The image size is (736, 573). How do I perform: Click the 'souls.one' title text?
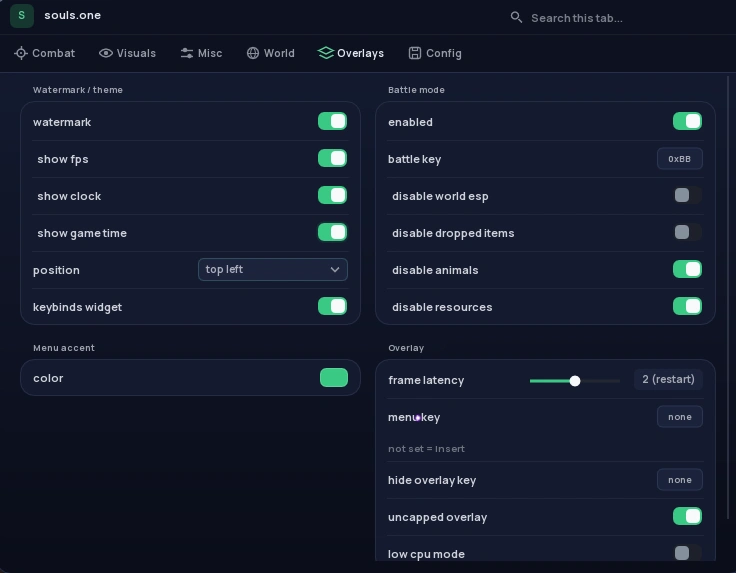point(73,15)
